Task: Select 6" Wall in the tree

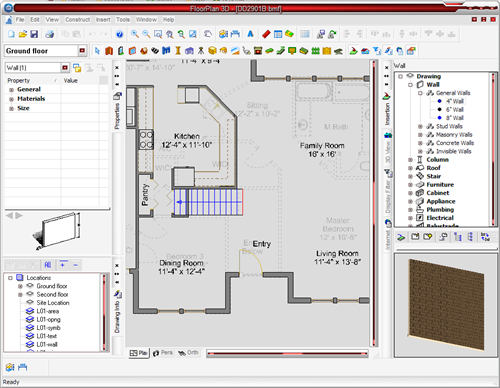Action: coord(455,110)
